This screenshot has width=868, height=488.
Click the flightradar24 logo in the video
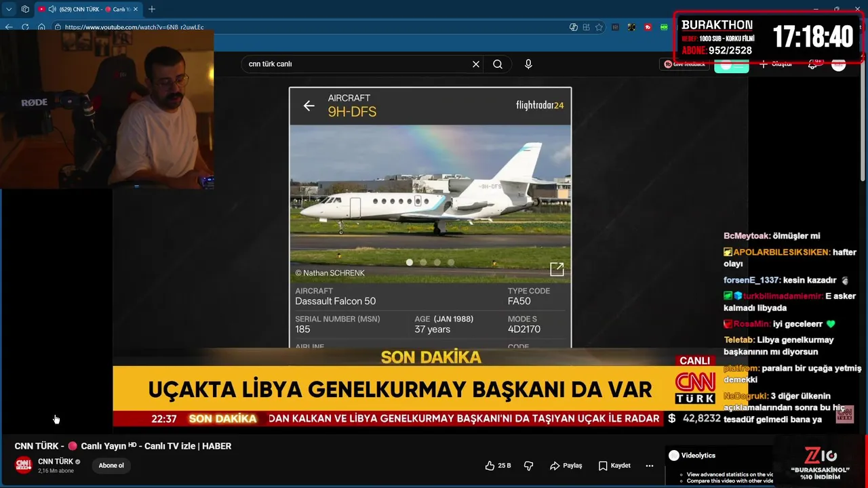(540, 105)
